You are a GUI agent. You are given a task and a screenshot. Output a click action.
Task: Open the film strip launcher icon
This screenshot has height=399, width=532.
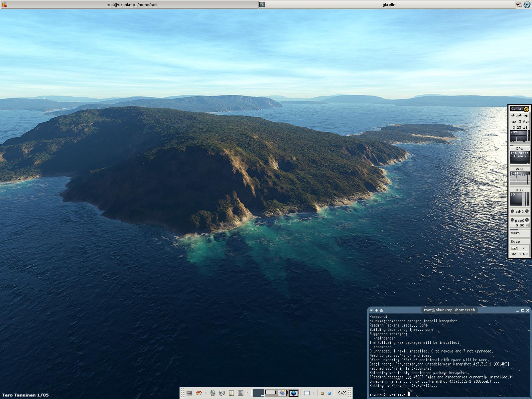tap(232, 393)
